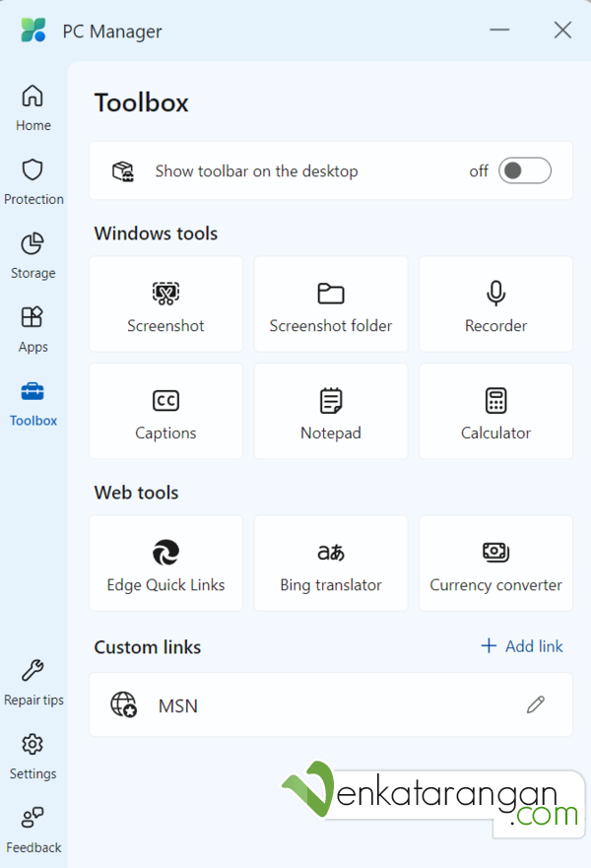The image size is (591, 868).
Task: Open the Feedback section
Action: click(x=33, y=830)
